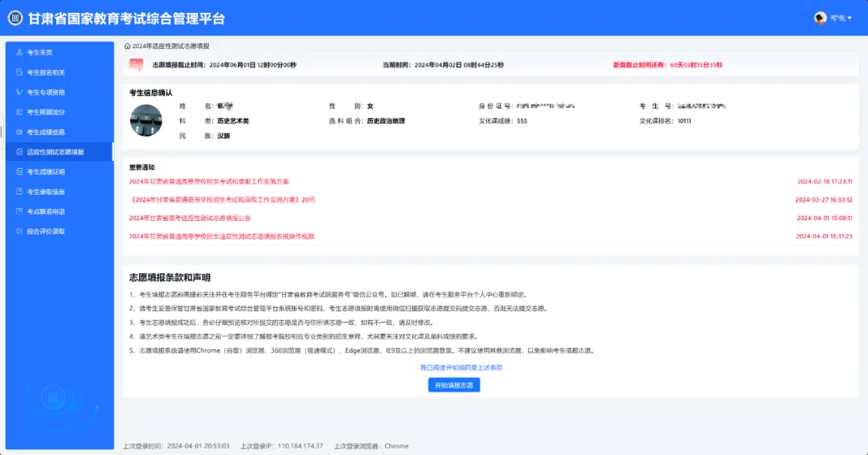Click the platform logo emblem in header

[15, 18]
